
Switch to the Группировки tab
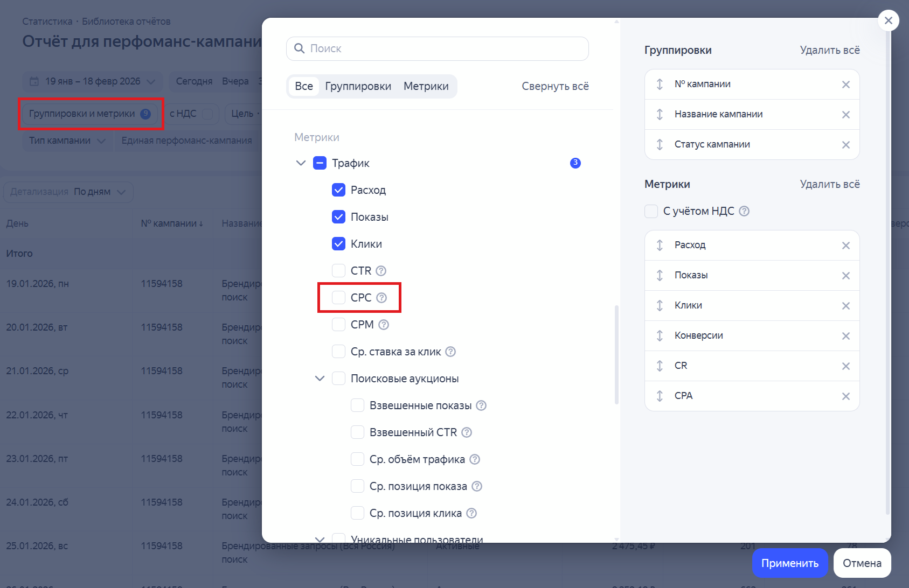pyautogui.click(x=358, y=86)
